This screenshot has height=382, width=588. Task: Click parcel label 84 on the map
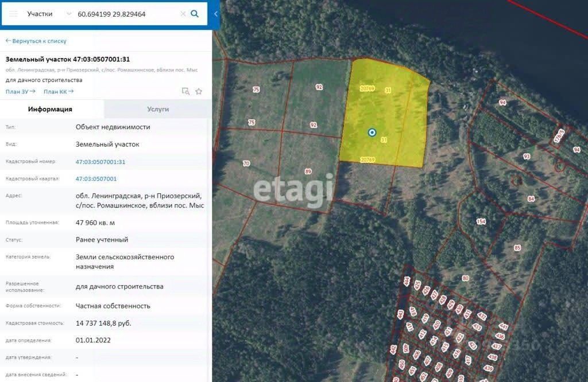tap(531, 199)
